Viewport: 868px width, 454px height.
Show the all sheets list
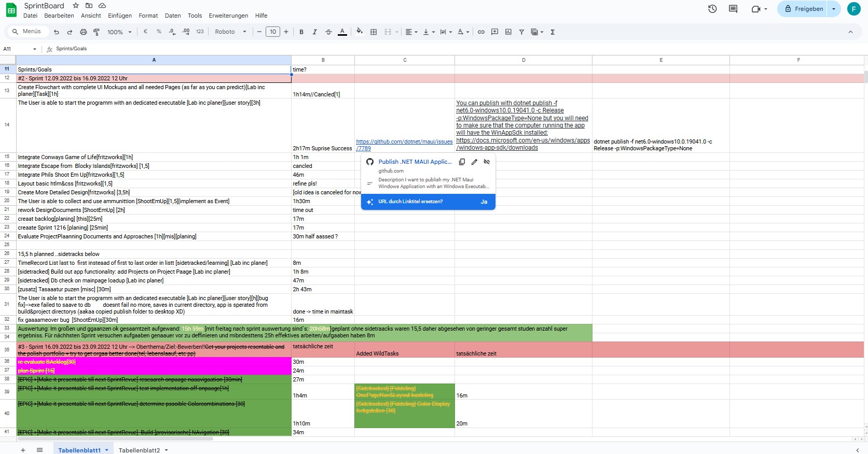[x=39, y=450]
